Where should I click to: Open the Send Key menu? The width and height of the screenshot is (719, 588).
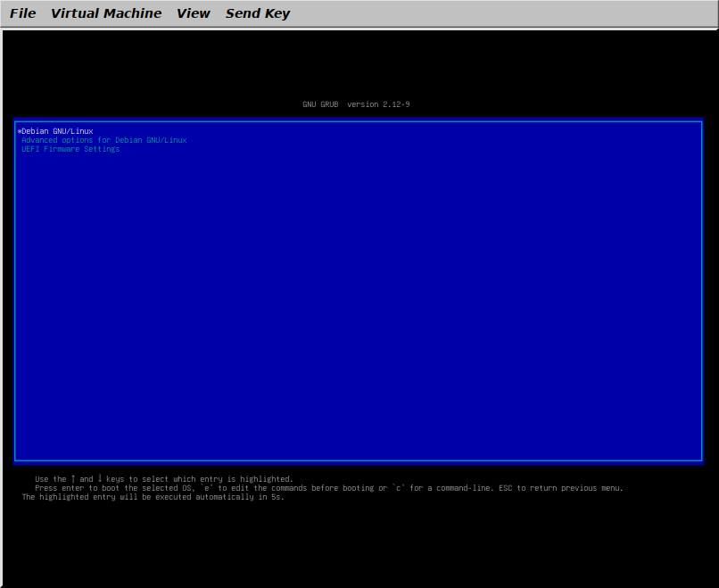pos(258,13)
